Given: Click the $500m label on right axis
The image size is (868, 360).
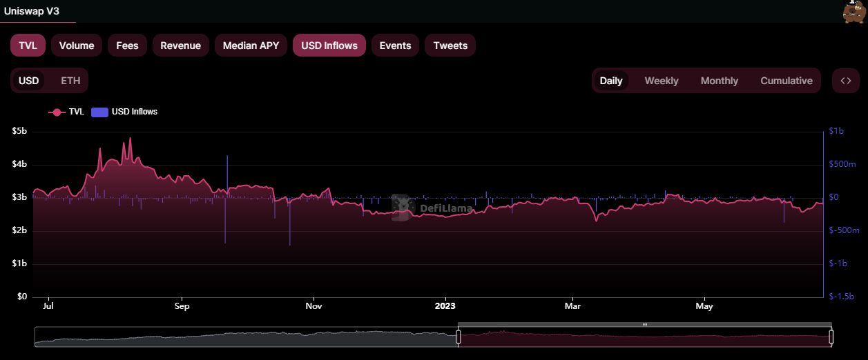Looking at the screenshot, I should (x=842, y=164).
